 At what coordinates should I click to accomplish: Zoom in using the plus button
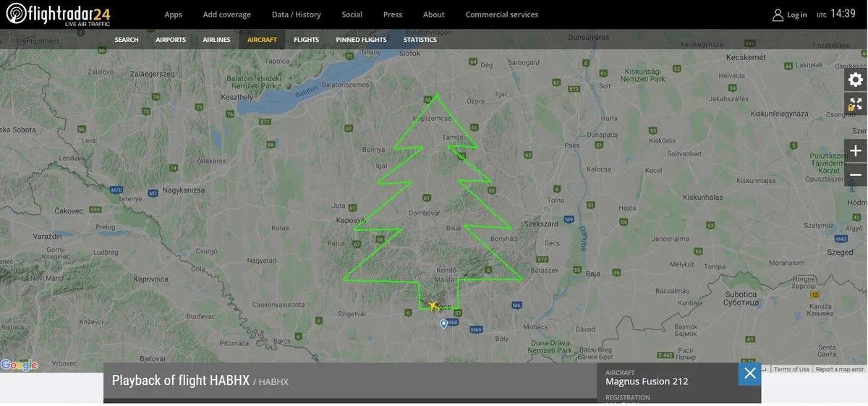[x=855, y=151]
